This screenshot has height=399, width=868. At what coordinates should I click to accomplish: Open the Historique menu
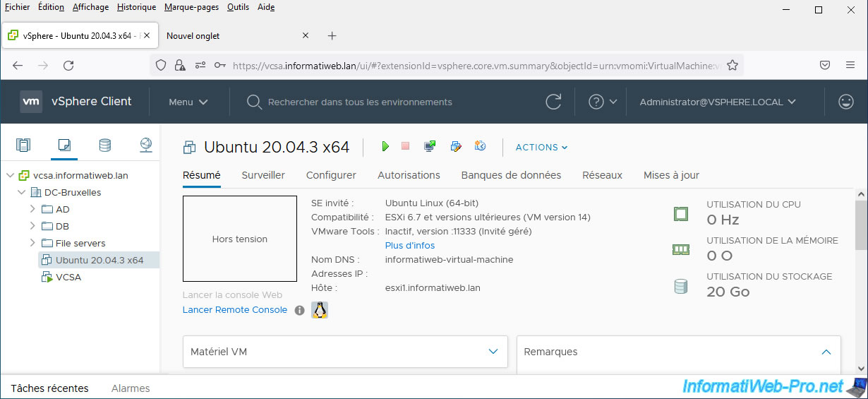(x=136, y=7)
